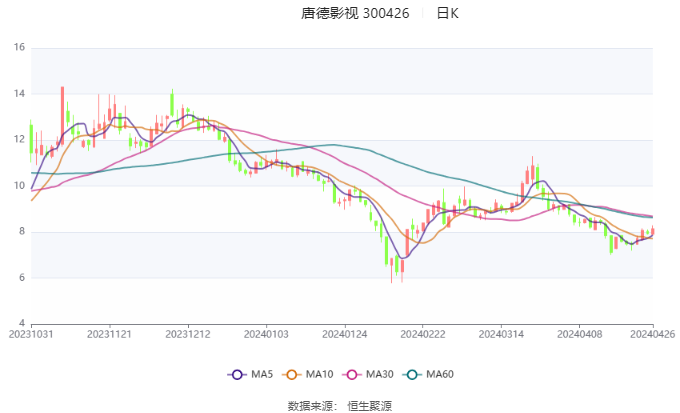The image size is (680, 413).
Task: Click the tall red candle near 14
Action: pyautogui.click(x=62, y=115)
